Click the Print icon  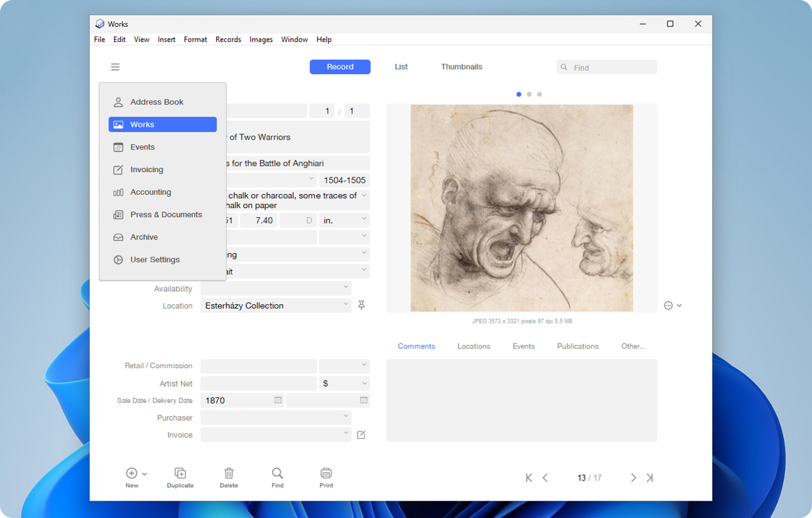(x=326, y=473)
